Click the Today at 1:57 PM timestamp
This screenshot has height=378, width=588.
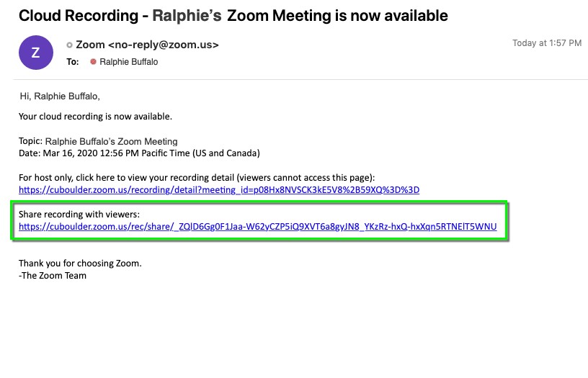click(x=546, y=43)
